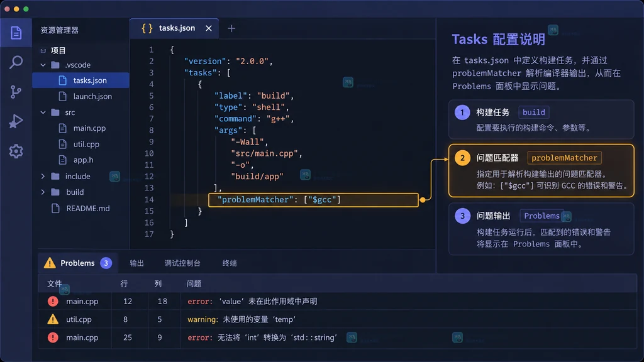Click the problemMatcher tag in step 2

coord(564,158)
